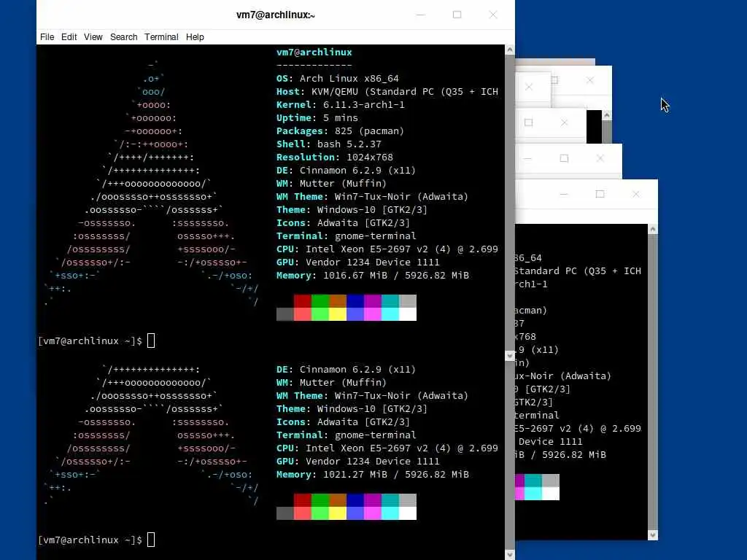Click the 'Uptime: 5 mins' line
747x560 pixels.
[317, 118]
